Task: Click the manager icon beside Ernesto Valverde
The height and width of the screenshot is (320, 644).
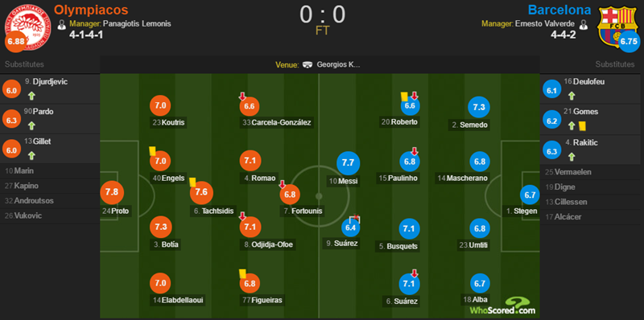Action: [583, 24]
